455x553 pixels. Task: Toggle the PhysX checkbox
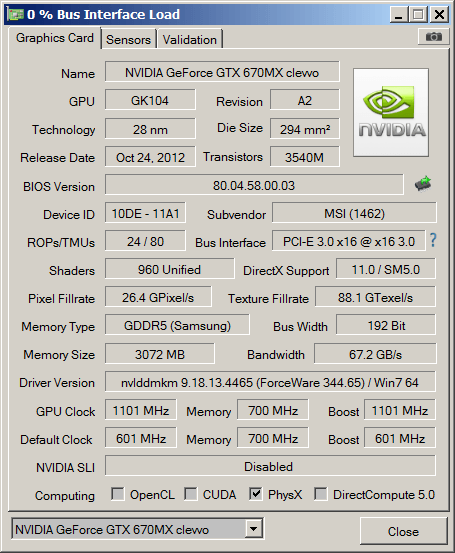[255, 494]
